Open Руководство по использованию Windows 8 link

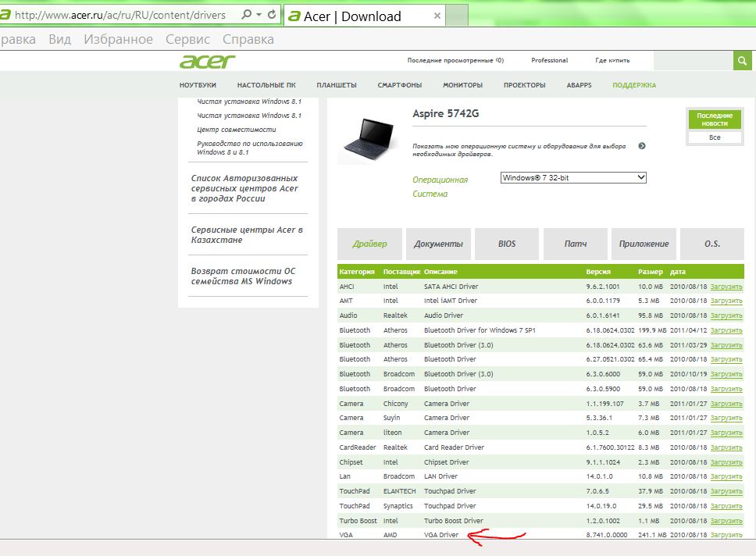(x=250, y=148)
